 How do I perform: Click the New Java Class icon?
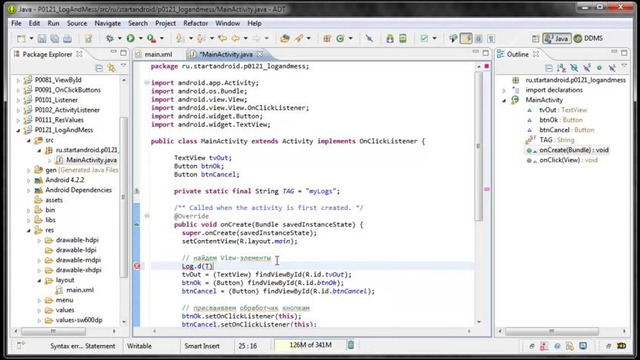(x=340, y=38)
